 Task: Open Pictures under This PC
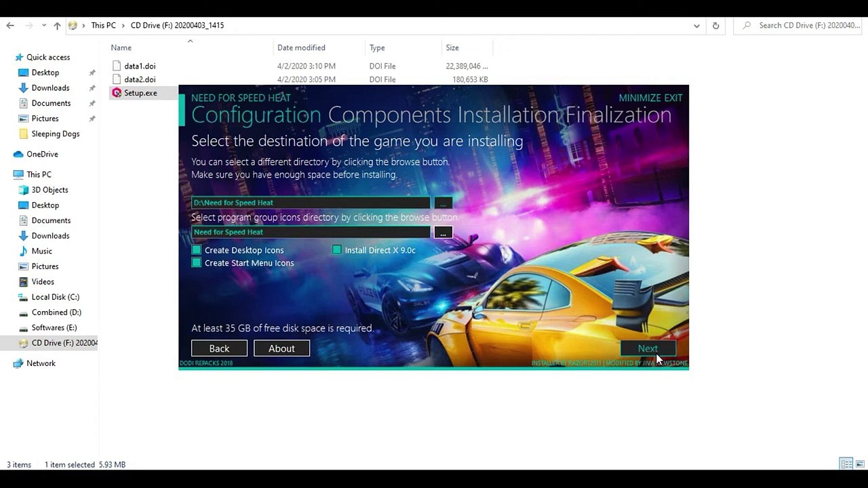(x=45, y=266)
